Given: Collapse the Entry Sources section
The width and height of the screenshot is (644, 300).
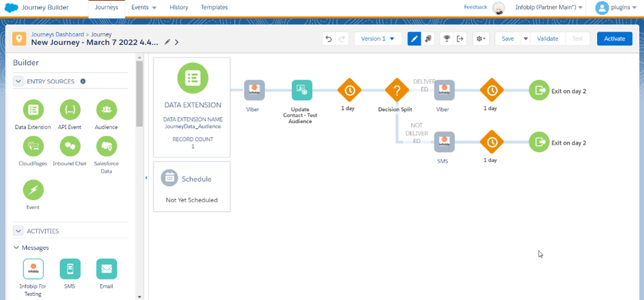Looking at the screenshot, I should (x=18, y=81).
